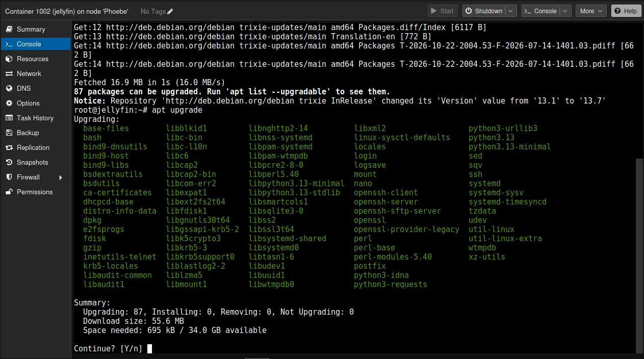Click the Network arrows icon
The height and width of the screenshot is (359, 644).
(9, 73)
